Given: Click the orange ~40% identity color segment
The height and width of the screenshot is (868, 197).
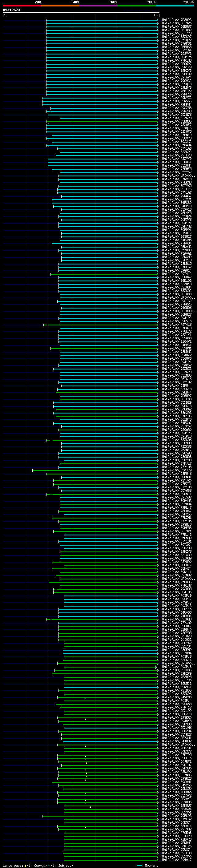Looking at the screenshot, I should point(60,6).
